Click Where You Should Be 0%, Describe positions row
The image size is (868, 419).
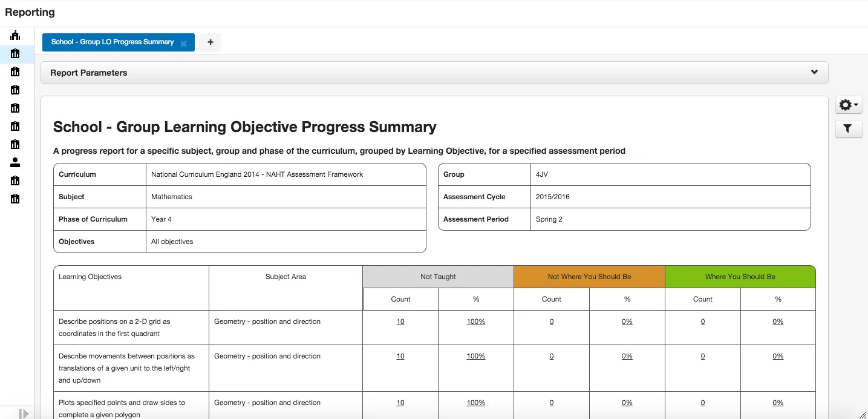point(778,322)
